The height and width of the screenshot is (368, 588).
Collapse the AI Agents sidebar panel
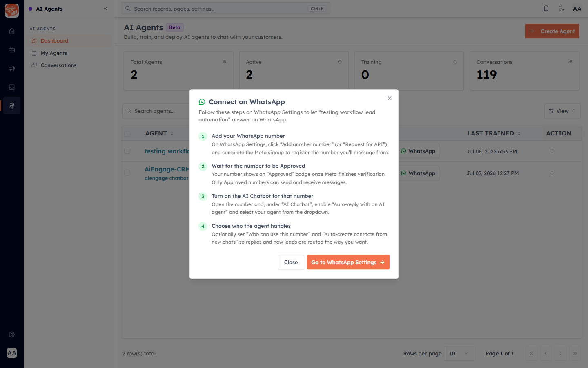pyautogui.click(x=105, y=9)
